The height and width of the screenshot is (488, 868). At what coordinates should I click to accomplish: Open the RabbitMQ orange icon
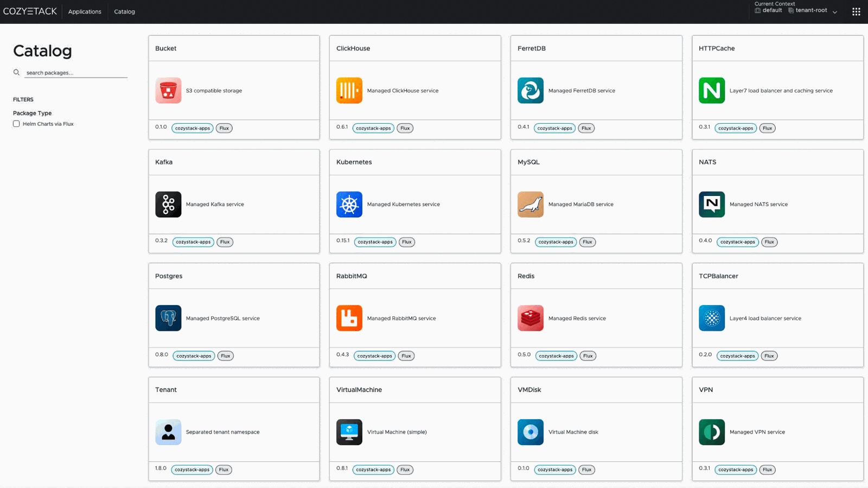tap(349, 318)
